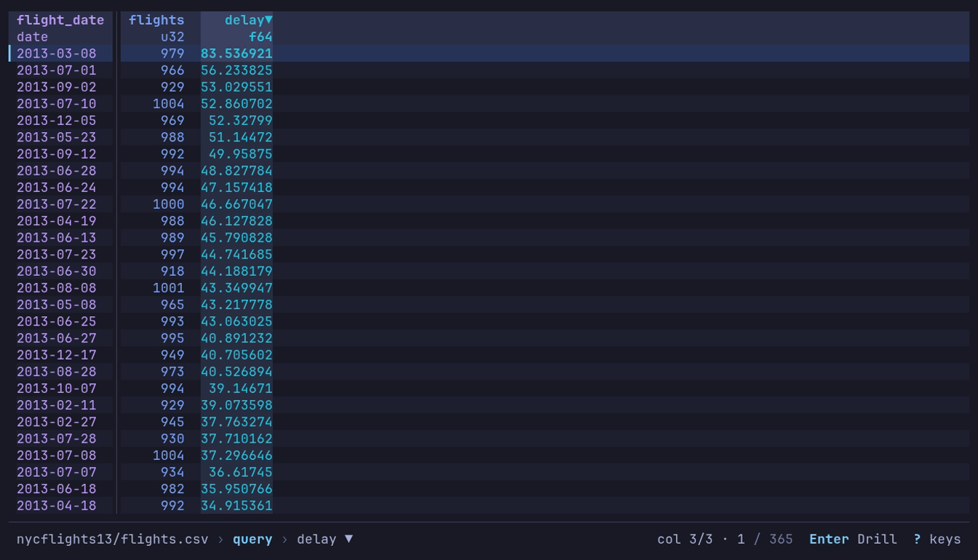Select date cell 2013-06-24
The width and height of the screenshot is (978, 560).
(x=56, y=188)
